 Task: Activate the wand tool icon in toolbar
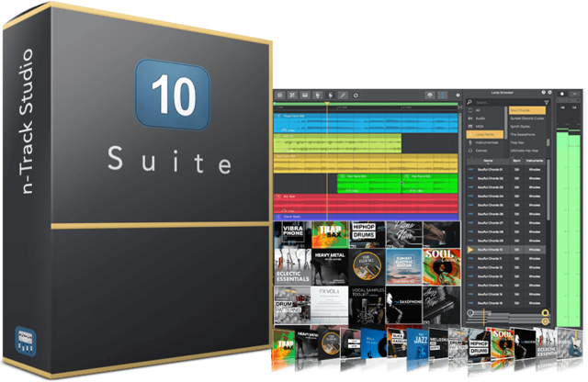[x=343, y=95]
